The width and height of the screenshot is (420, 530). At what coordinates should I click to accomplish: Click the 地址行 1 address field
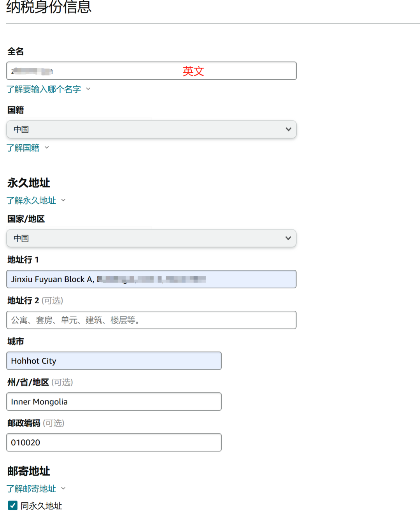pos(151,279)
